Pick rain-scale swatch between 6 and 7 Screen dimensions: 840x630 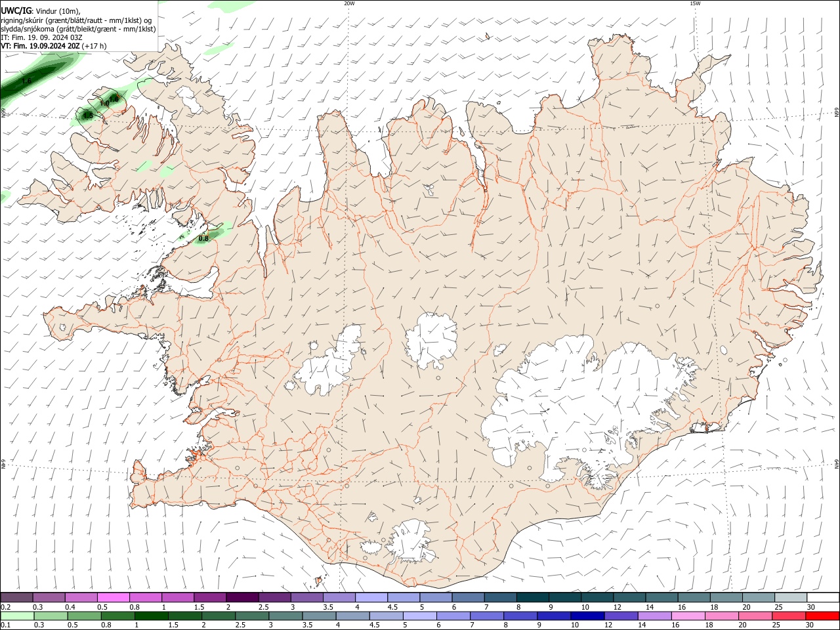coord(453,616)
